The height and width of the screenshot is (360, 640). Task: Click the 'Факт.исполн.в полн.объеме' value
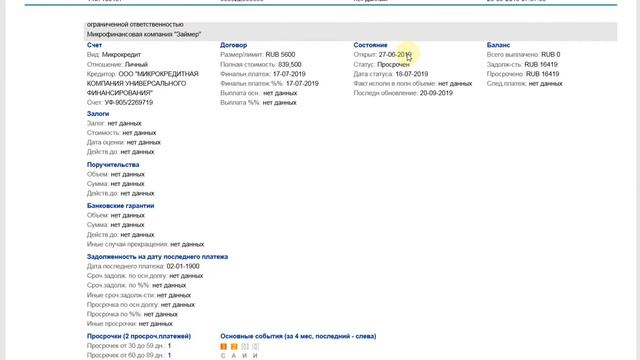[455, 83]
